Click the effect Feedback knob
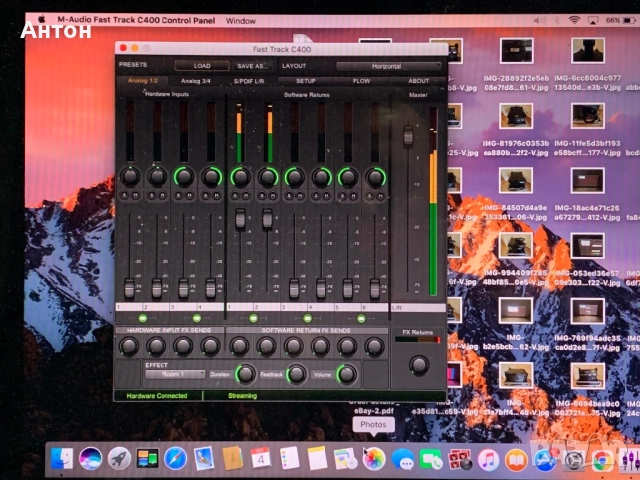This screenshot has height=480, width=640. click(x=296, y=374)
